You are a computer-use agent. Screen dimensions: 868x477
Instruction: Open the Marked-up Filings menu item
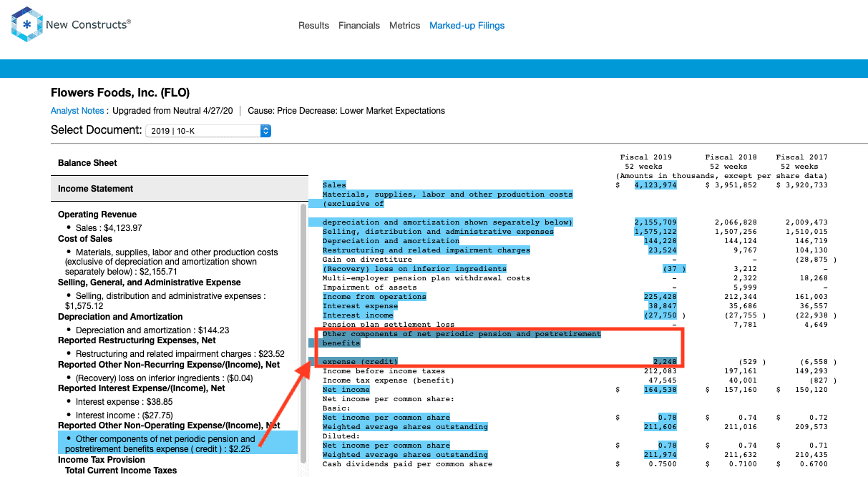click(467, 26)
